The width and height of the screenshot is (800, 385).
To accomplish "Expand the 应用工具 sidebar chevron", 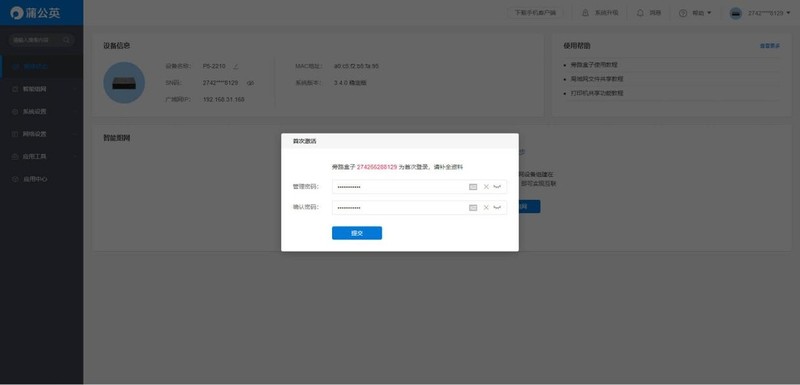I will click(76, 157).
